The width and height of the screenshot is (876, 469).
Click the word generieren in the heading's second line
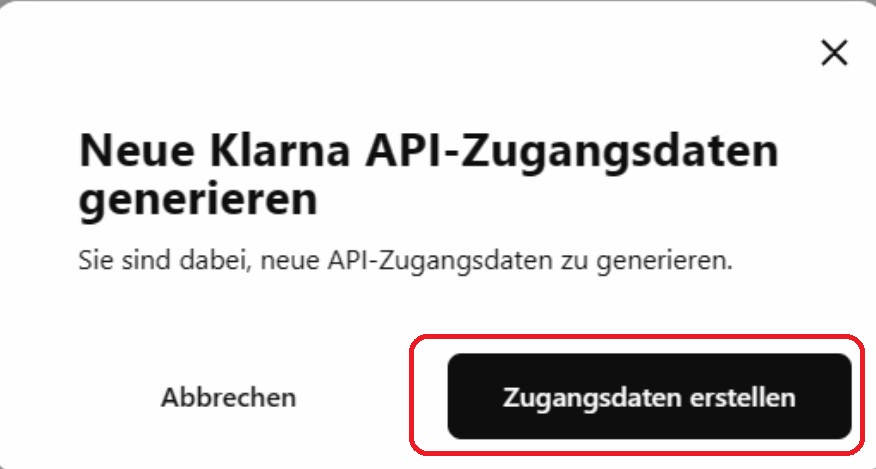point(198,200)
